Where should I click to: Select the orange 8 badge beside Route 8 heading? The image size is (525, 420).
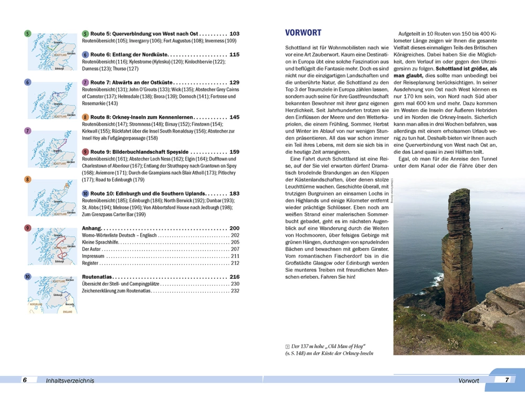point(86,118)
